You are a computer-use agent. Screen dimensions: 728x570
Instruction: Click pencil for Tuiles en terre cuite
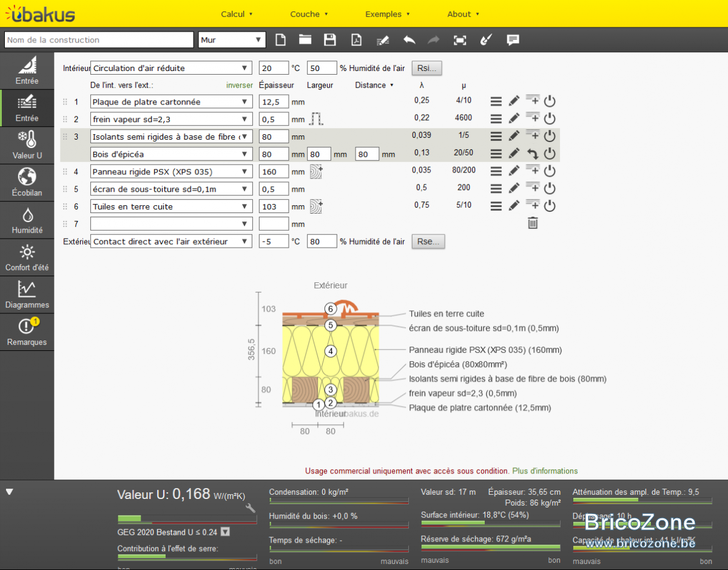514,206
